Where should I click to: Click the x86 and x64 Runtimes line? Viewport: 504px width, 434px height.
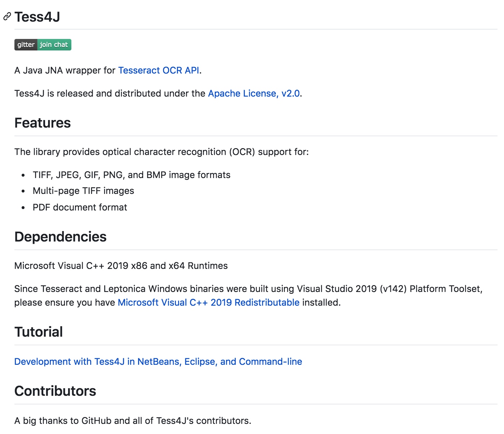coord(121,266)
